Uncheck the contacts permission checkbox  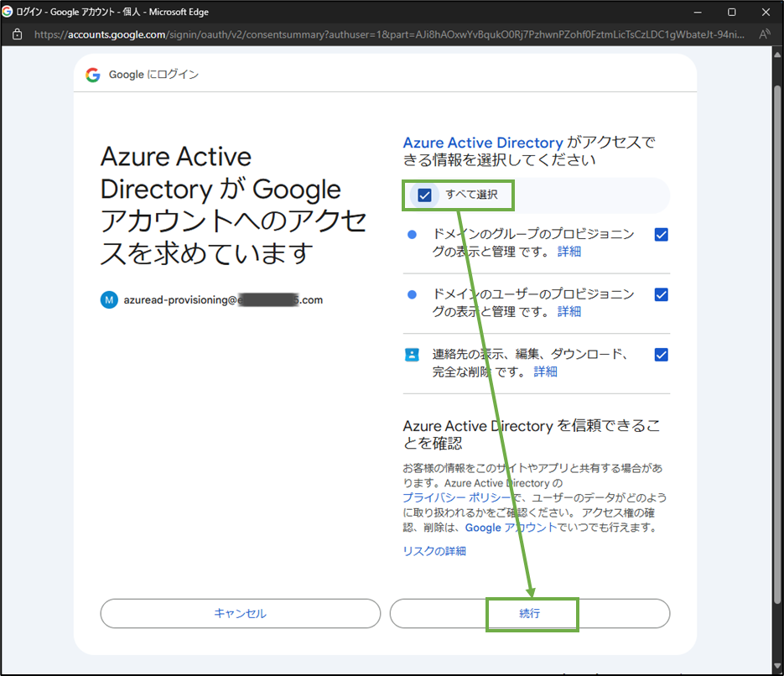click(x=661, y=355)
